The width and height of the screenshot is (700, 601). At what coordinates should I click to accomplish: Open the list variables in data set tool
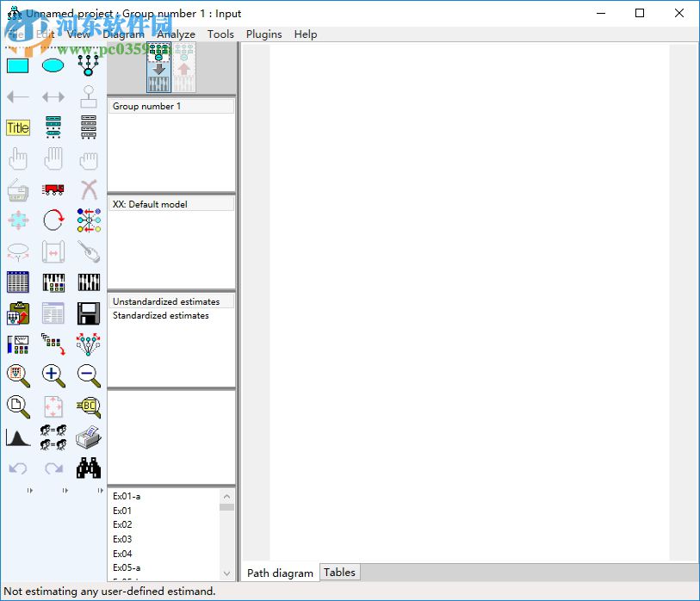(89, 127)
